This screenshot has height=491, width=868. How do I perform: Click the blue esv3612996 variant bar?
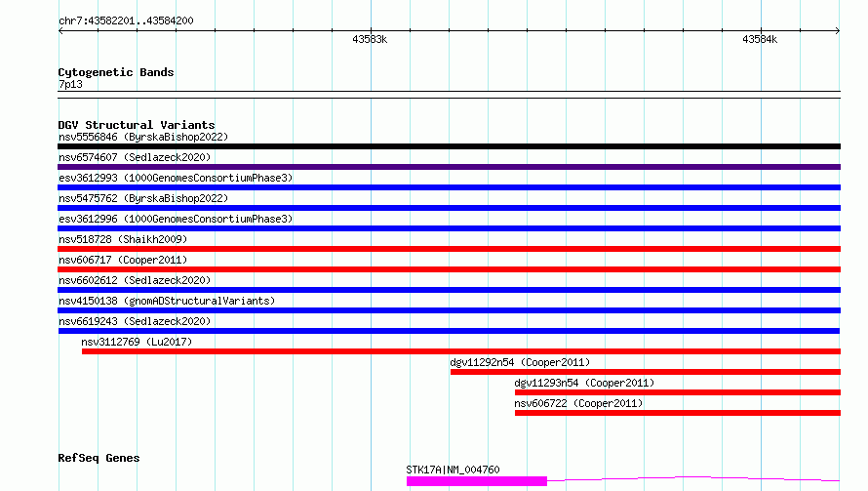(x=449, y=228)
